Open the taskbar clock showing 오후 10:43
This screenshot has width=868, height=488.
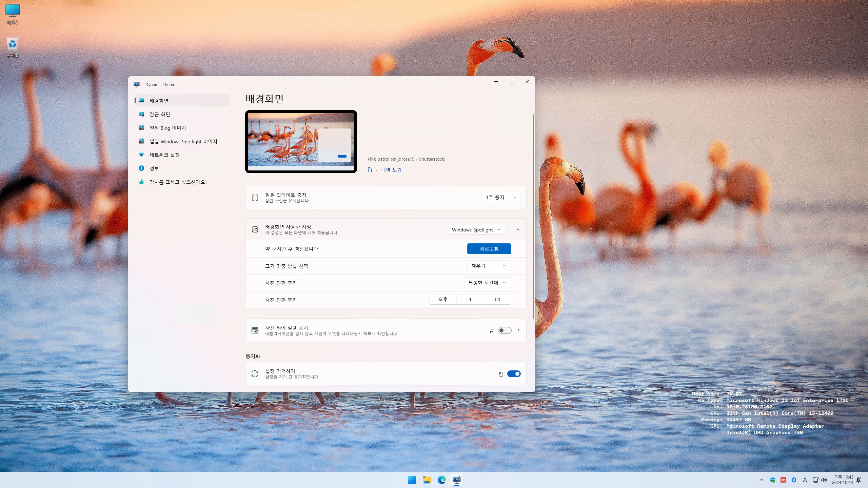pyautogui.click(x=843, y=480)
